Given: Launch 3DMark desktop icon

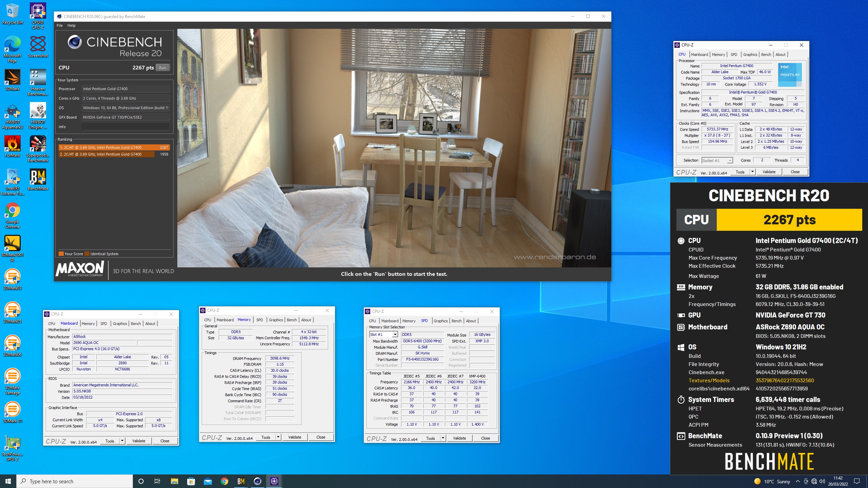Looking at the screenshot, I should coord(12,80).
